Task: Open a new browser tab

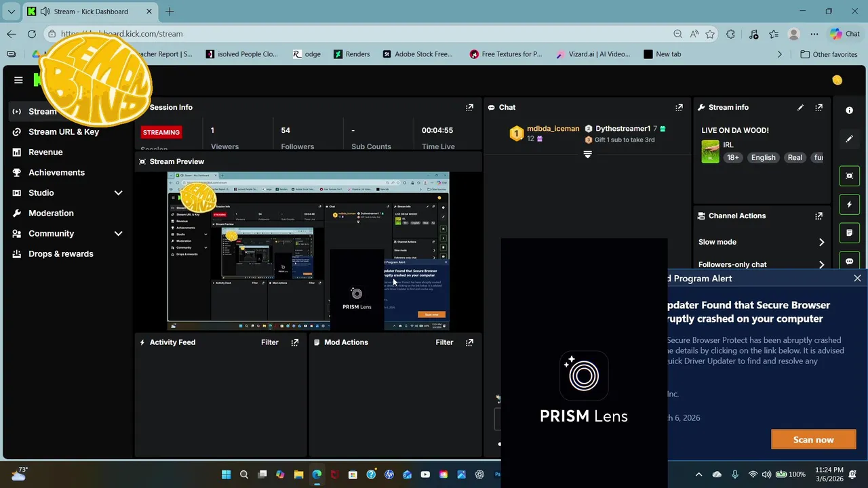Action: tap(170, 12)
